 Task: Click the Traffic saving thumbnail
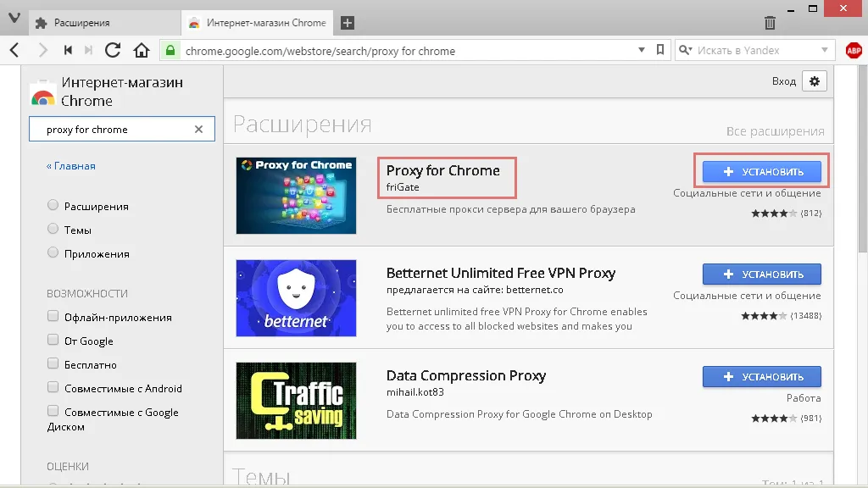click(296, 401)
